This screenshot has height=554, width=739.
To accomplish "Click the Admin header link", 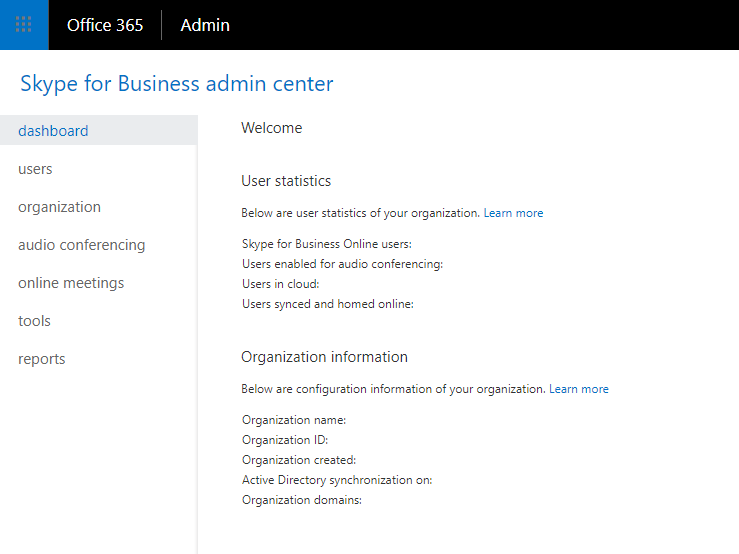I will click(205, 25).
